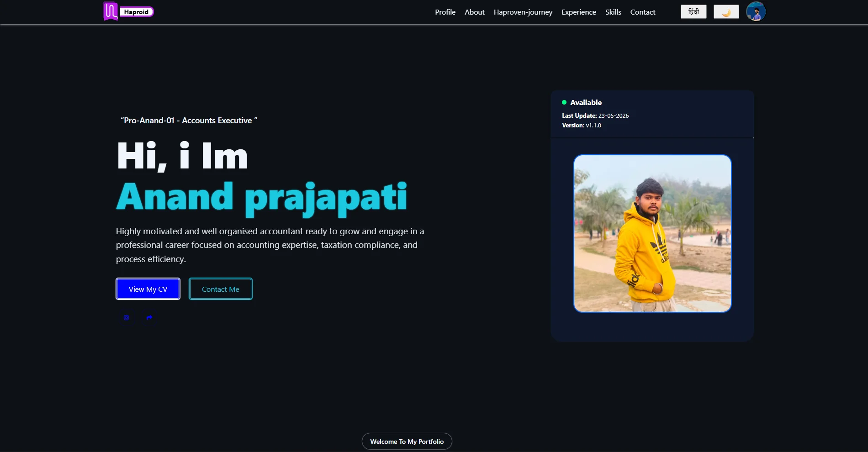Click the Welcome To My Portfolio pill
This screenshot has height=452, width=868.
[x=407, y=441]
